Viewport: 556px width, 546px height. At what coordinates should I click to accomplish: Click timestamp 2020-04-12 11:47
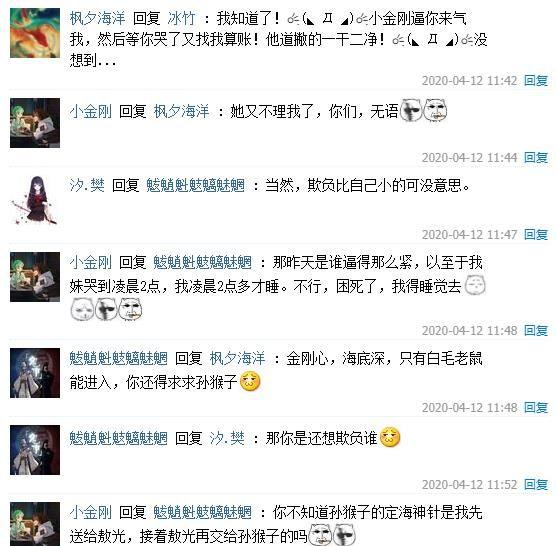click(469, 235)
